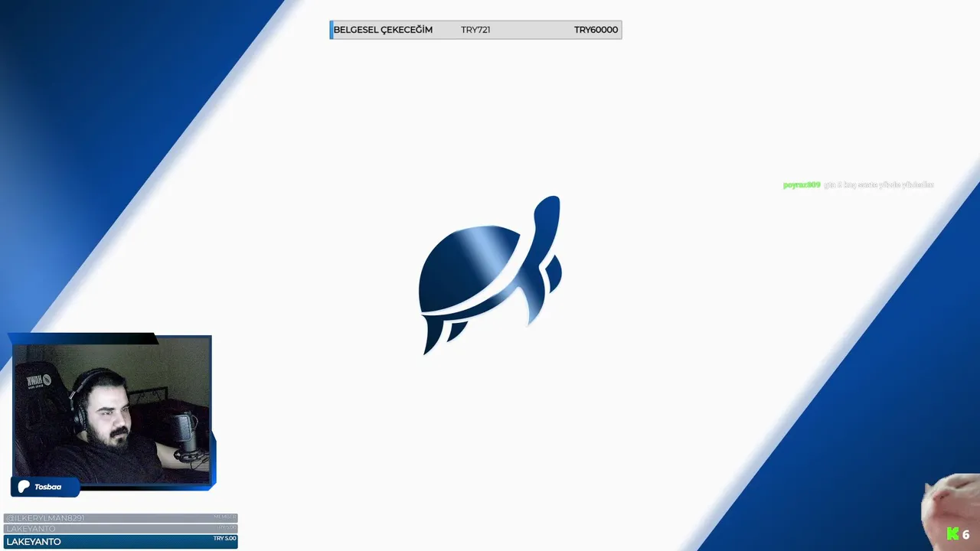
Task: Click the number 6 beside Kick logo
Action: (x=966, y=535)
